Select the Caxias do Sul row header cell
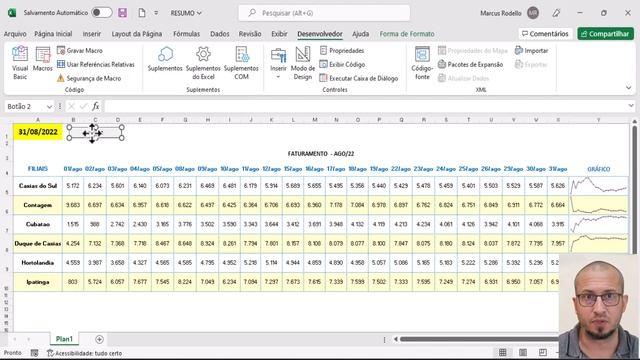The height and width of the screenshot is (360, 640). 38,186
